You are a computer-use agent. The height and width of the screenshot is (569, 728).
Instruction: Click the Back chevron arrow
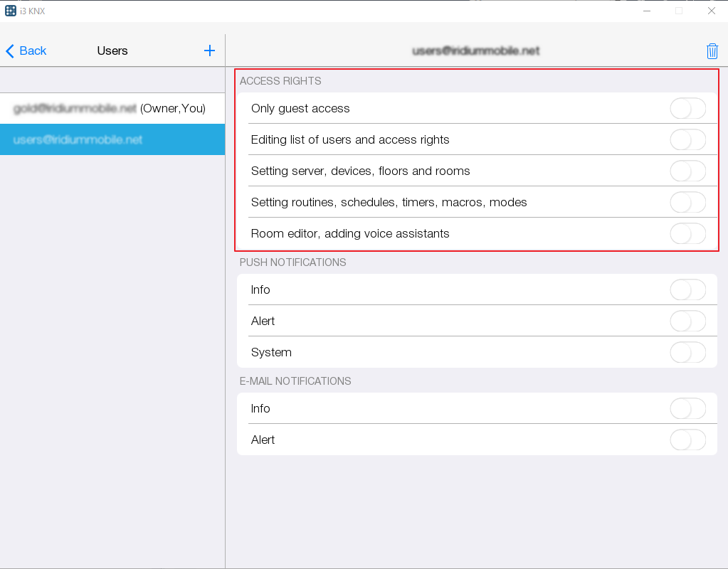click(x=10, y=51)
